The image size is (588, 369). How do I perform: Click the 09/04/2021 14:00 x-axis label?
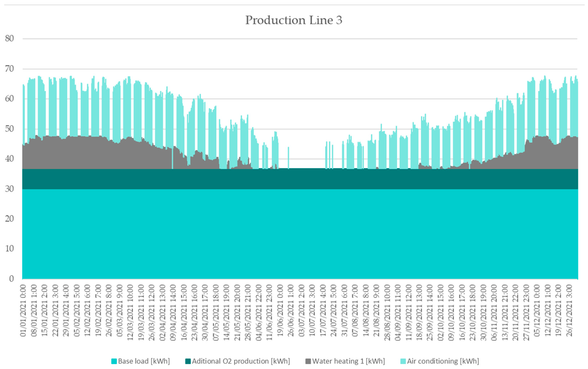(x=173, y=312)
